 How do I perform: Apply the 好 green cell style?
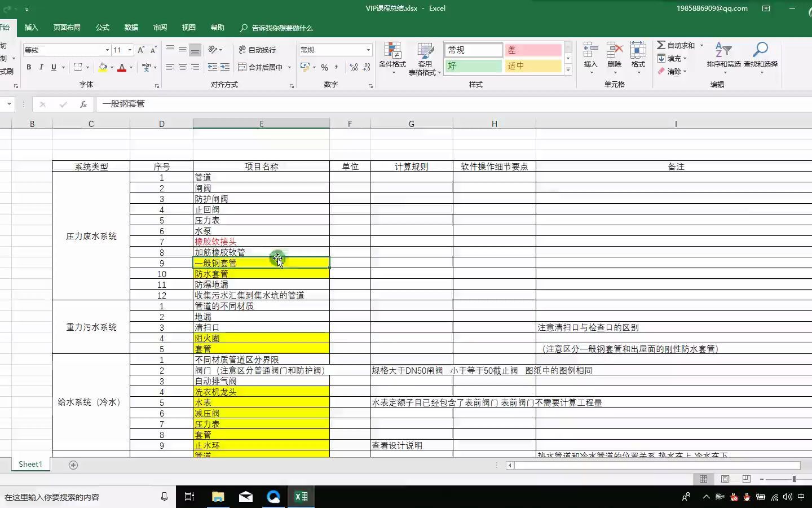coord(473,66)
